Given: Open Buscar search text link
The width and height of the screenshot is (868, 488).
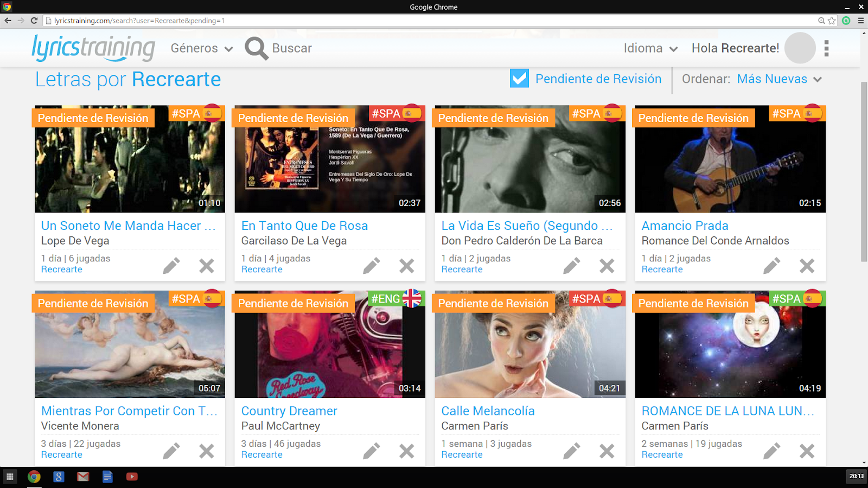Looking at the screenshot, I should (x=292, y=48).
